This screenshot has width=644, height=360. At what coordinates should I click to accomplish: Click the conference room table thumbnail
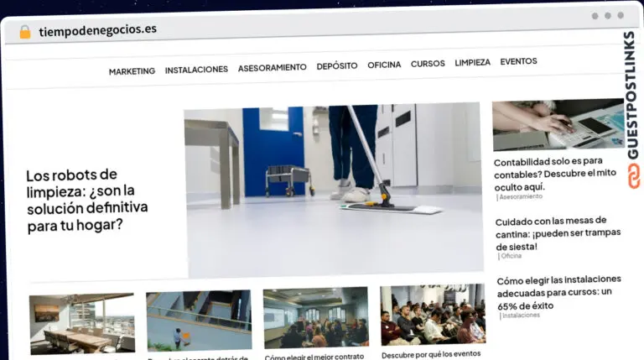[x=82, y=323]
